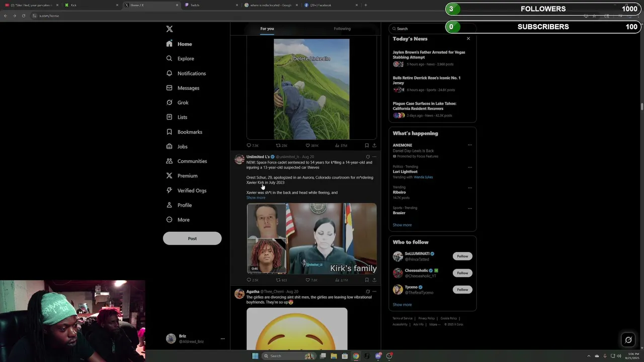This screenshot has height=362, width=644.
Task: Open Lists in the sidebar
Action: click(177, 117)
